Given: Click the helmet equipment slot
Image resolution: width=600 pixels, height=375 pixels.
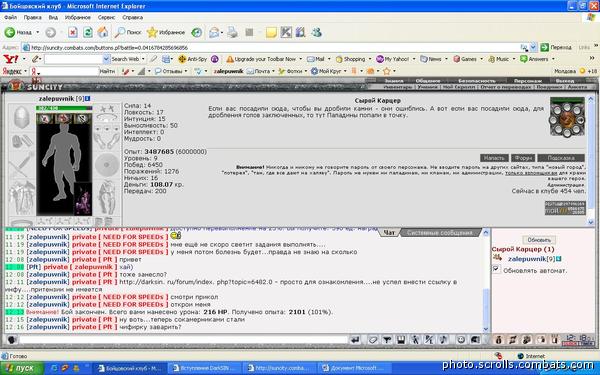Looking at the screenshot, I should pos(21,117).
